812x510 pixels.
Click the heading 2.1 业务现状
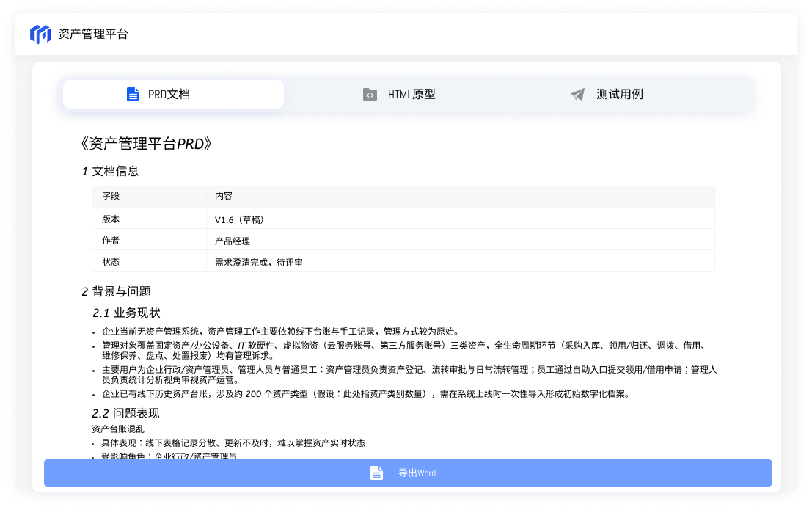pos(126,313)
